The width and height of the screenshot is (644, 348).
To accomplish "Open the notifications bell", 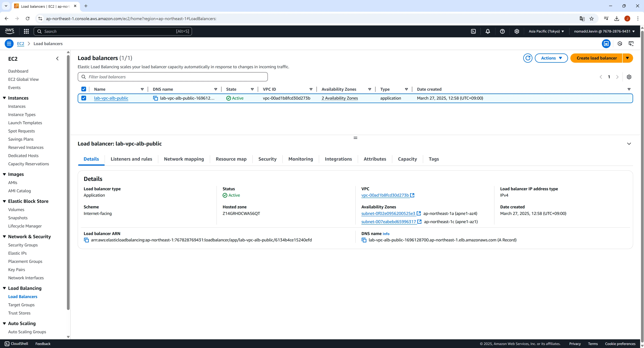I will point(487,31).
